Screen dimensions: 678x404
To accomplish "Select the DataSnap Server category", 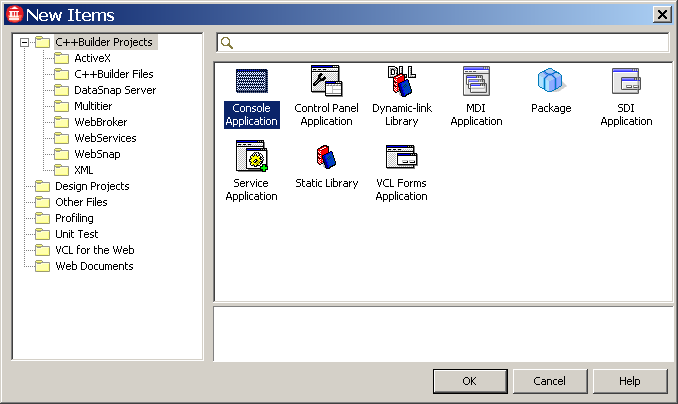I will (115, 90).
